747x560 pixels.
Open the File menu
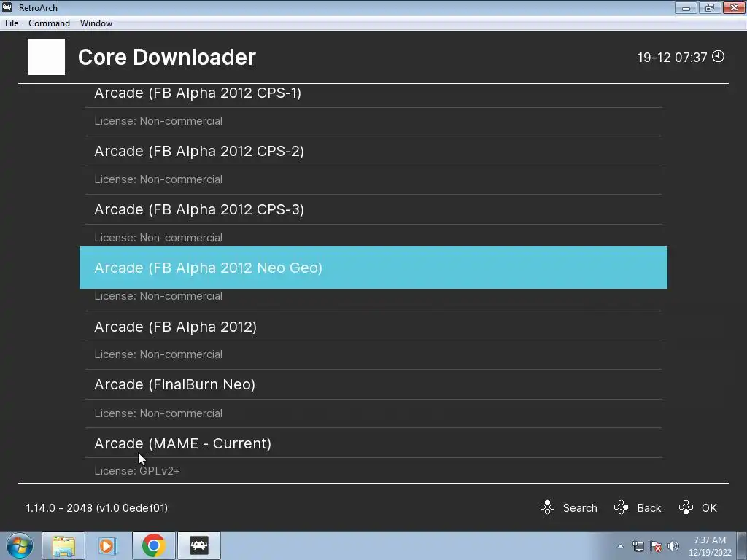[x=12, y=23]
